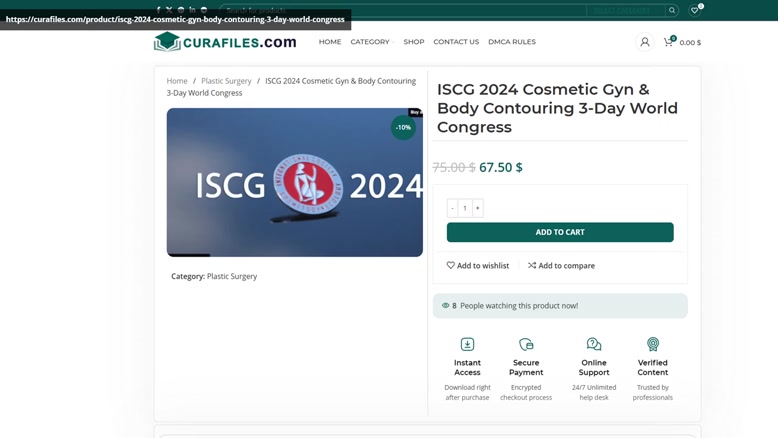This screenshot has height=438, width=778.
Task: Open the LinkedIn social icon
Action: point(192,9)
